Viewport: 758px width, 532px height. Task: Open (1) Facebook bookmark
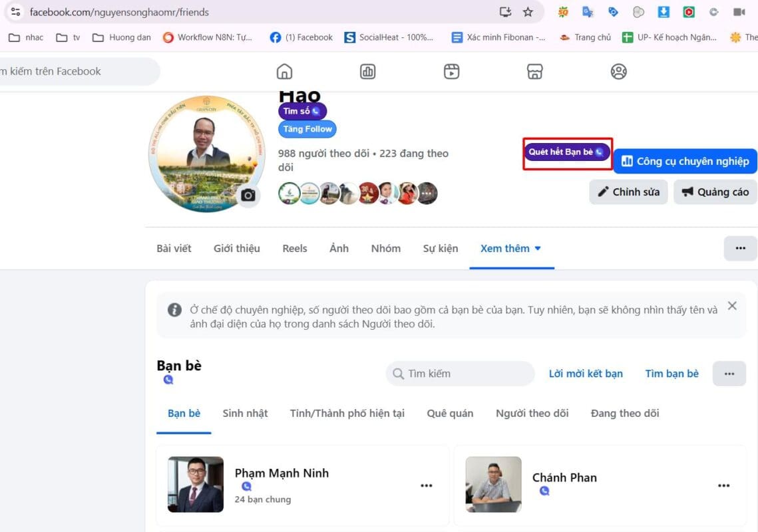[301, 37]
